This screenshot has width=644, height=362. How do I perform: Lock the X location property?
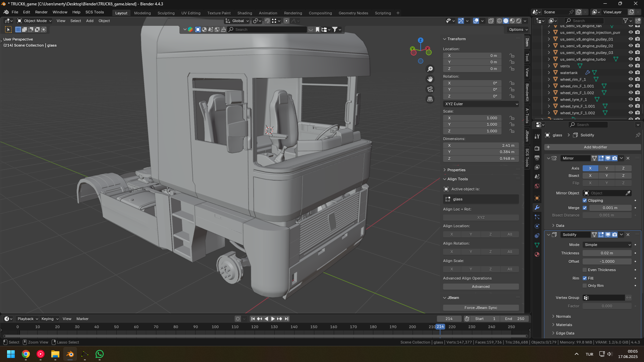point(512,56)
